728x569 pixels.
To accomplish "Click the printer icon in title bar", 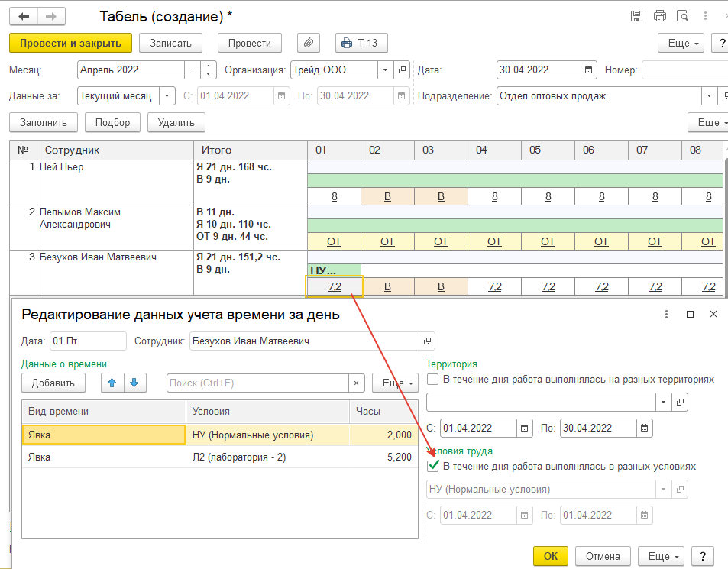I will (660, 16).
